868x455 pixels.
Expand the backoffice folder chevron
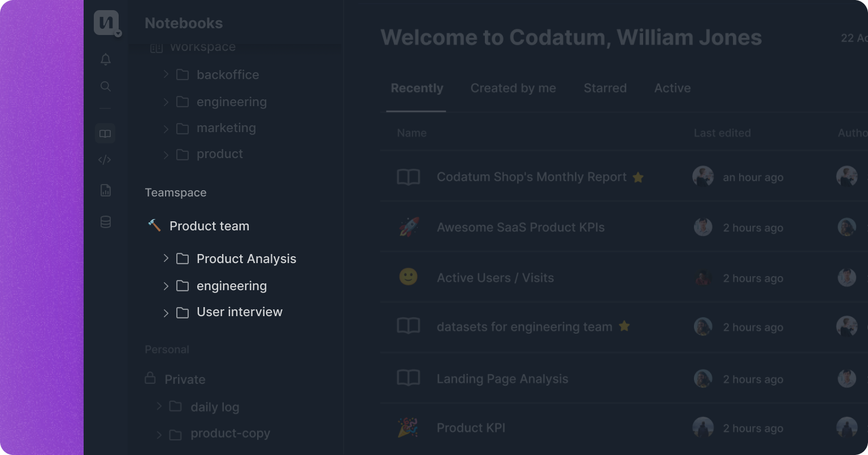(166, 74)
